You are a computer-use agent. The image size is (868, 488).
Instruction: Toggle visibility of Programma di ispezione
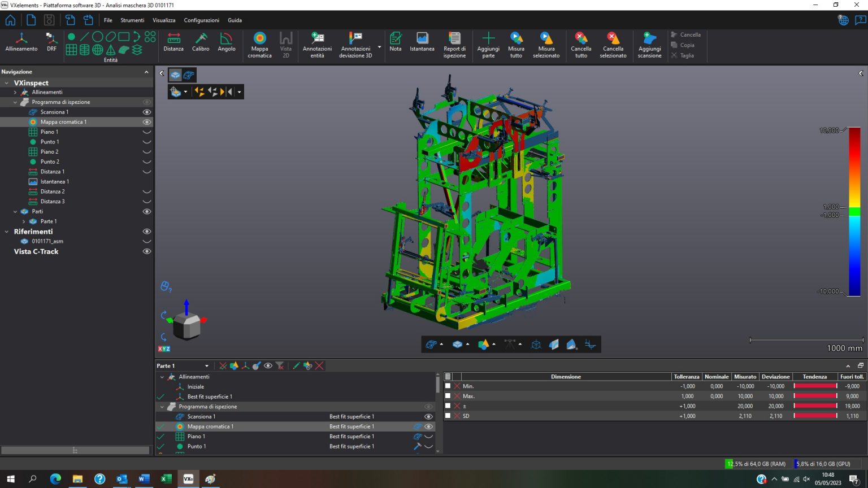point(146,102)
